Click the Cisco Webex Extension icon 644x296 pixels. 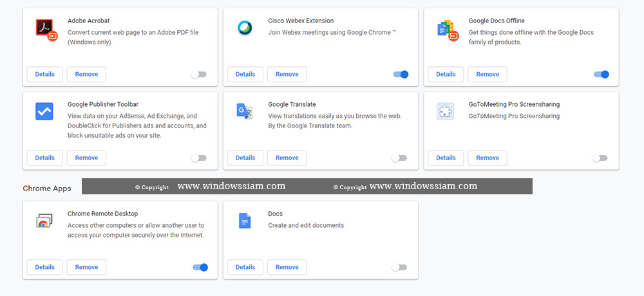245,28
